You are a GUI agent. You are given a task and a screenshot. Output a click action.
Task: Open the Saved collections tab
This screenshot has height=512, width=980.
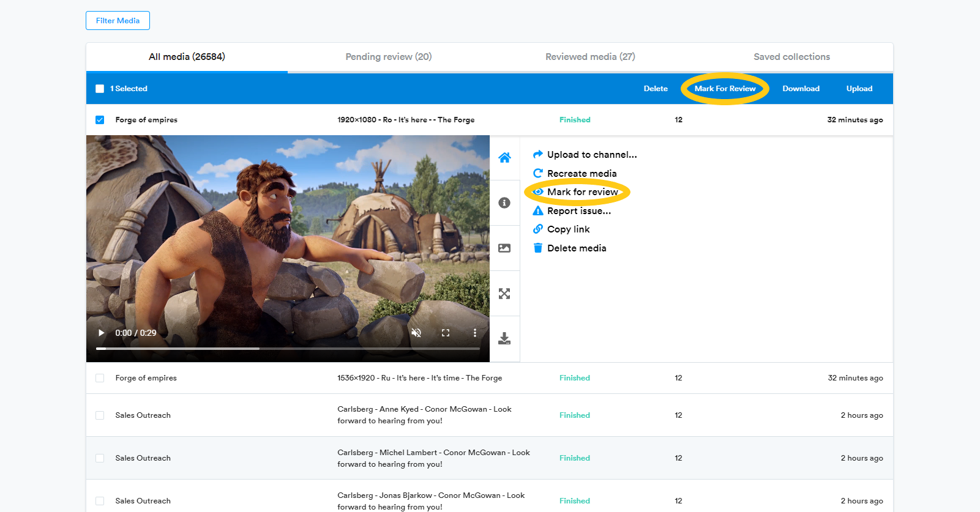point(791,57)
